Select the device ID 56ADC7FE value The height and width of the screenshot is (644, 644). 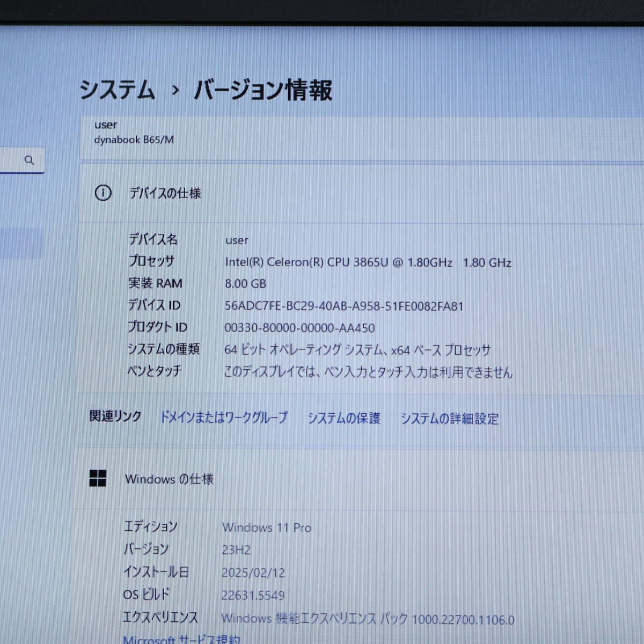[344, 306]
